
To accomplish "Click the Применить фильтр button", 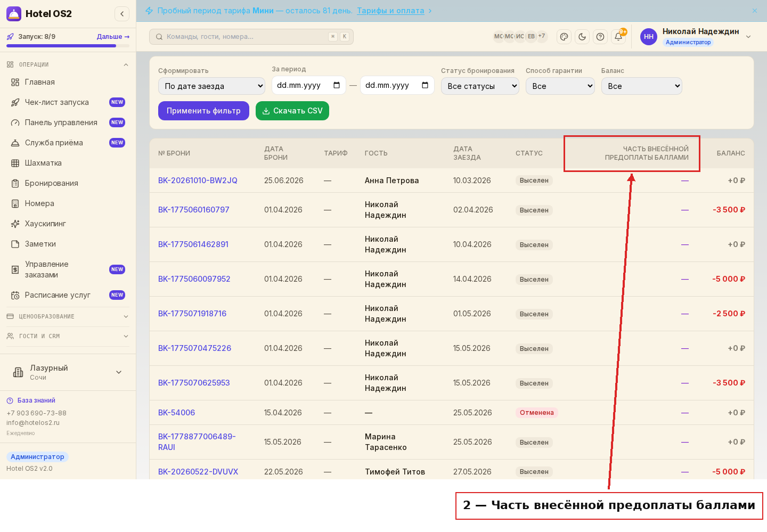I will pyautogui.click(x=203, y=111).
